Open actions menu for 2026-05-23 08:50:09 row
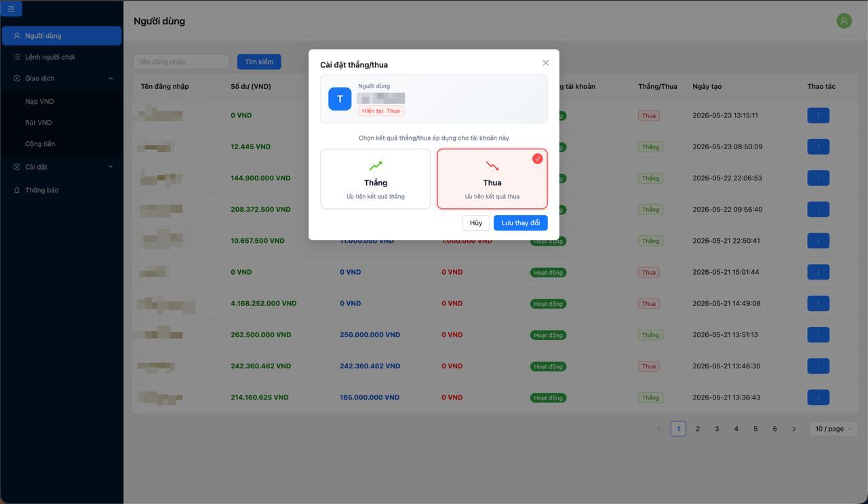Viewport: 868px width, 504px height. click(818, 147)
